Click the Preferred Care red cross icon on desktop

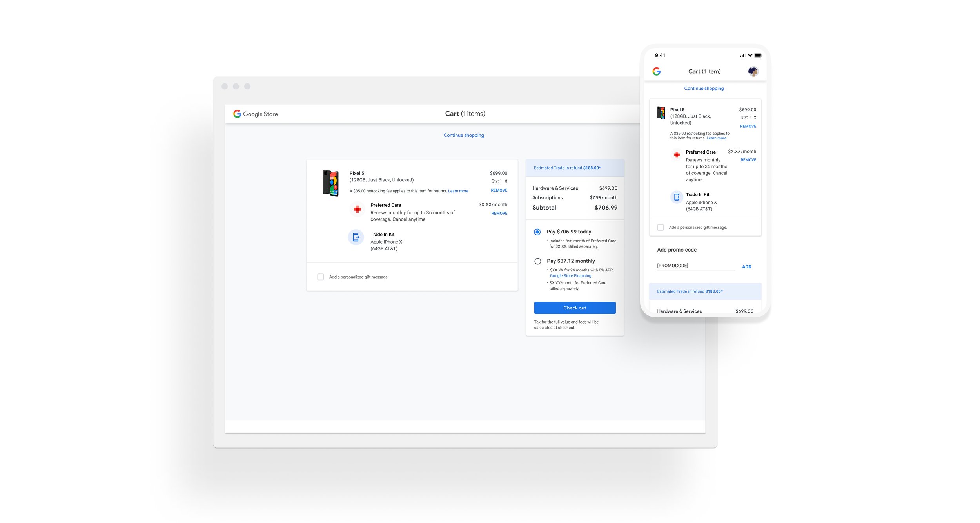pos(357,209)
